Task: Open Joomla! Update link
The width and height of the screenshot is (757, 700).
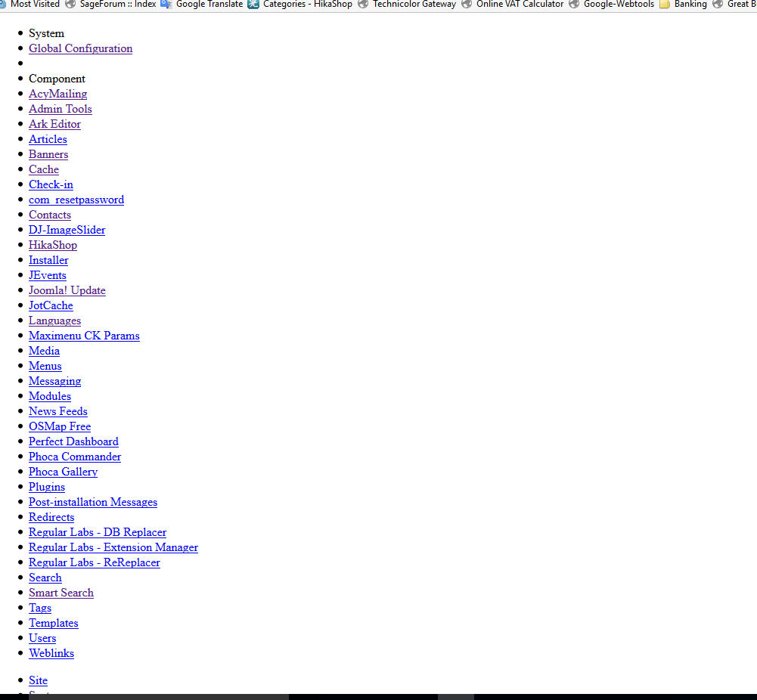Action: pyautogui.click(x=67, y=290)
